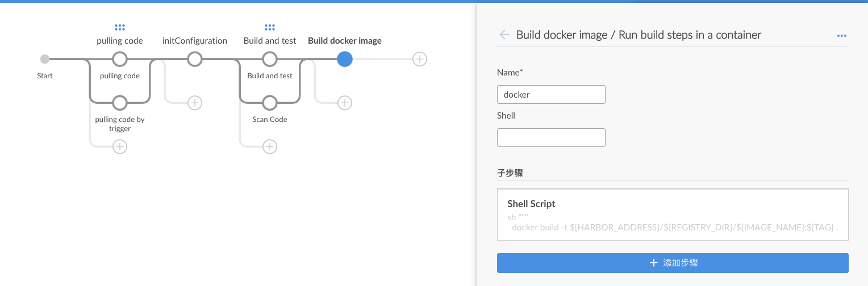Add new stage after Build docker image
This screenshot has width=868, height=286.
[420, 59]
